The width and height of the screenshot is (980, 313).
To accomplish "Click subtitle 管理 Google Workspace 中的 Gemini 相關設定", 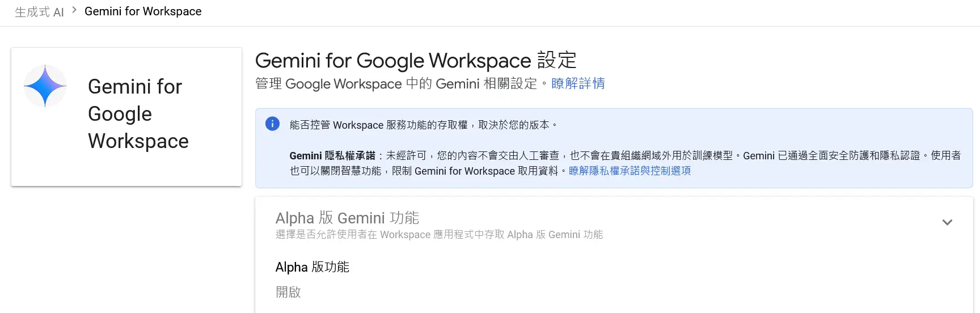I will 396,83.
